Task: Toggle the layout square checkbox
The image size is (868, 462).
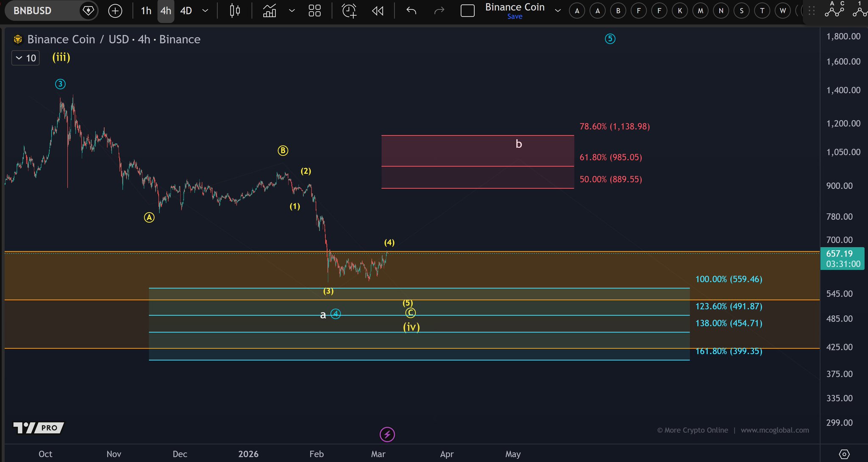Action: [467, 11]
